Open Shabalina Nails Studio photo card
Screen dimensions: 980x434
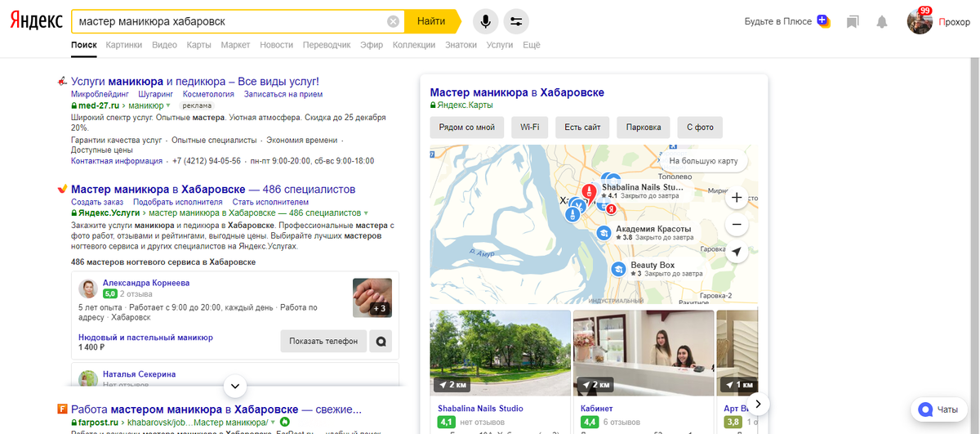pyautogui.click(x=501, y=353)
